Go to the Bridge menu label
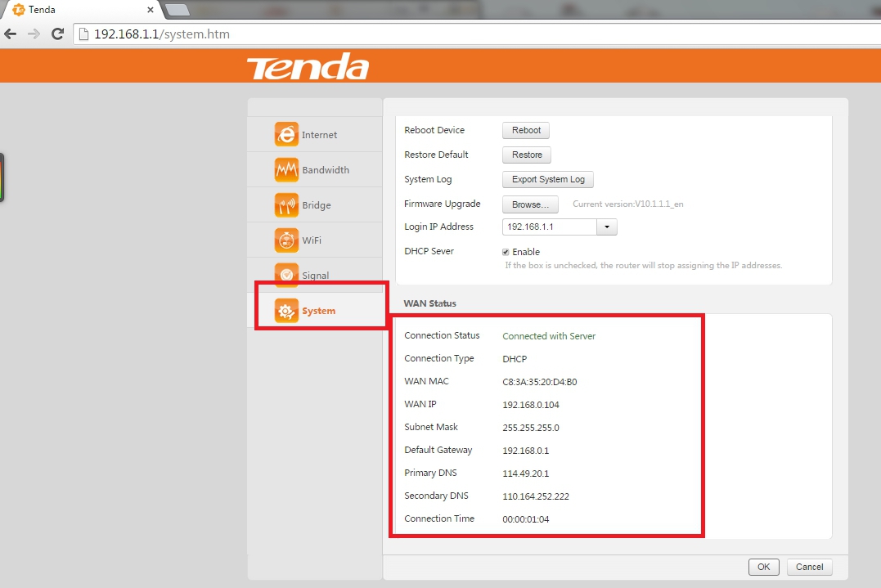The height and width of the screenshot is (588, 881). (x=317, y=205)
